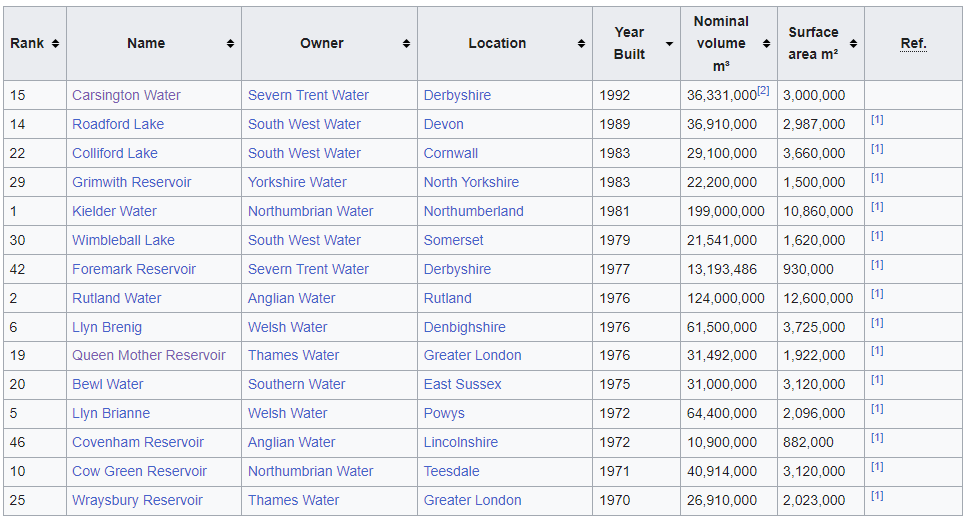
Task: Open footnote [2] beside 36,331,000
Action: (x=764, y=91)
